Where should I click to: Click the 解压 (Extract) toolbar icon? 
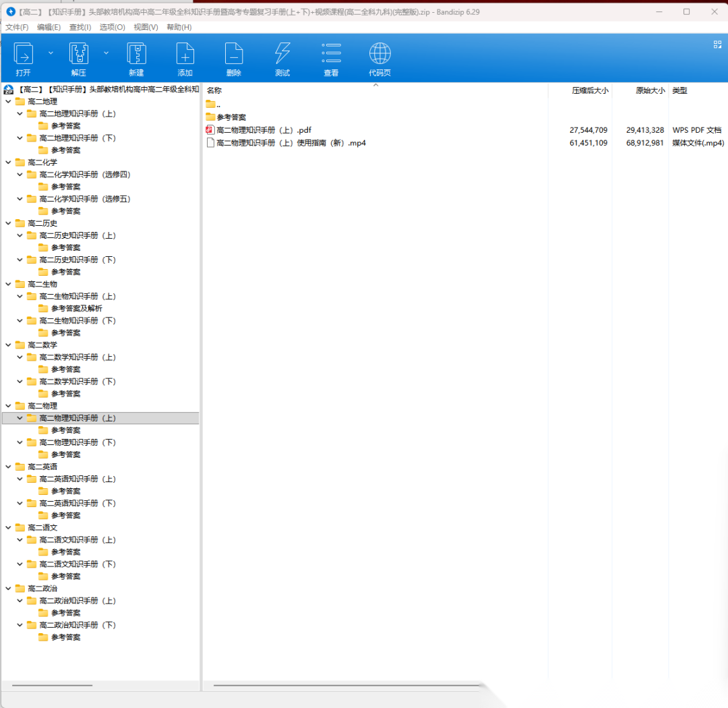click(79, 54)
